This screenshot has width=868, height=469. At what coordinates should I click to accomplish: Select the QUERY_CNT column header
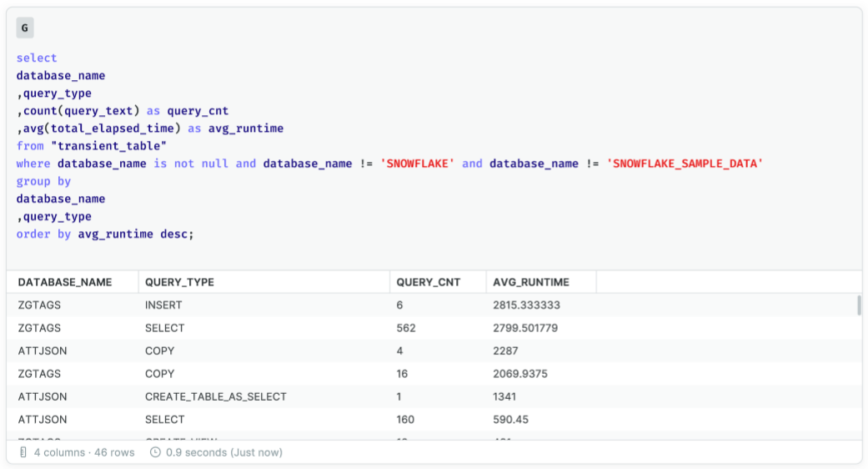[x=429, y=282]
